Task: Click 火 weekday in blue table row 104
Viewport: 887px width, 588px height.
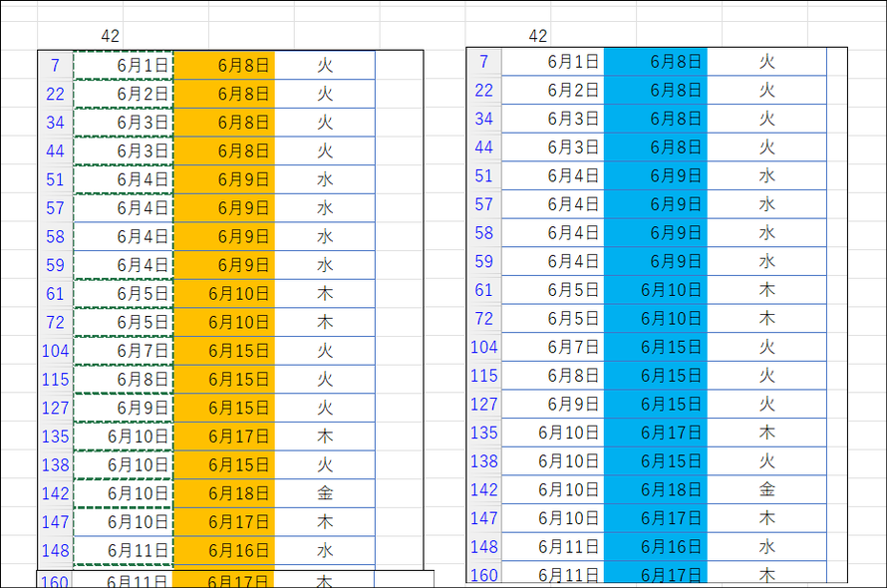Action: point(767,347)
